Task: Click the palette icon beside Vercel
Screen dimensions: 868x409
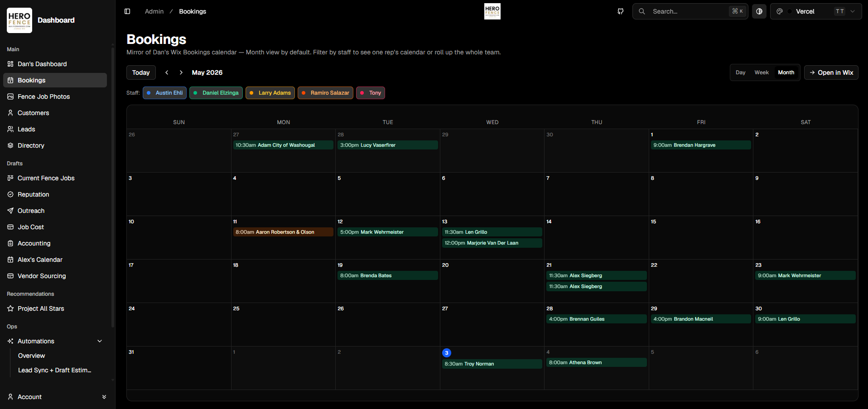Action: tap(780, 11)
